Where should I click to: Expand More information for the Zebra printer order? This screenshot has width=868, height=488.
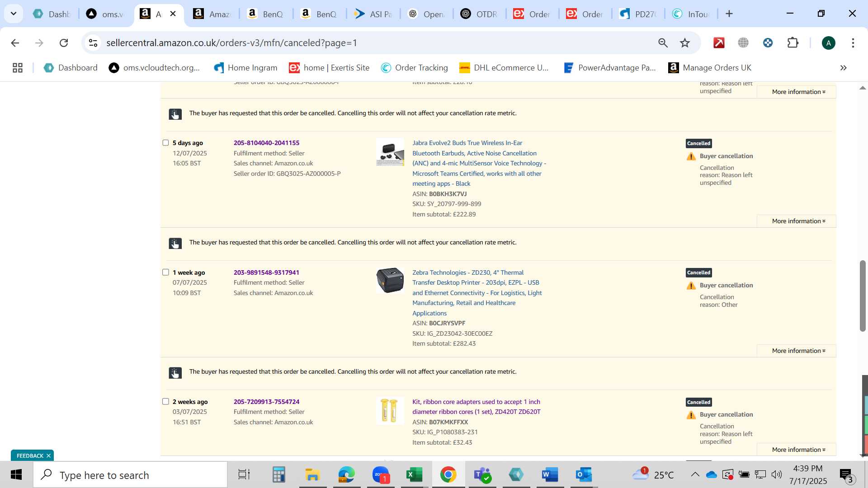coord(798,351)
